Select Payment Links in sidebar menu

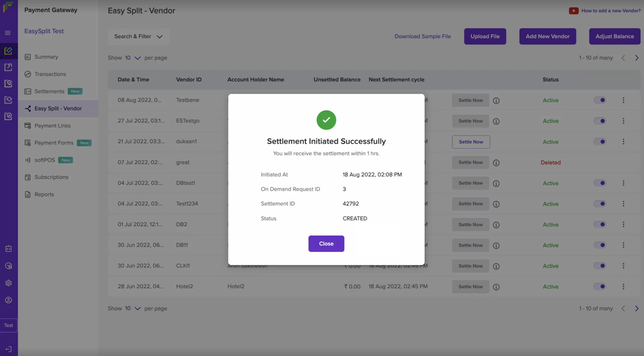pyautogui.click(x=53, y=126)
